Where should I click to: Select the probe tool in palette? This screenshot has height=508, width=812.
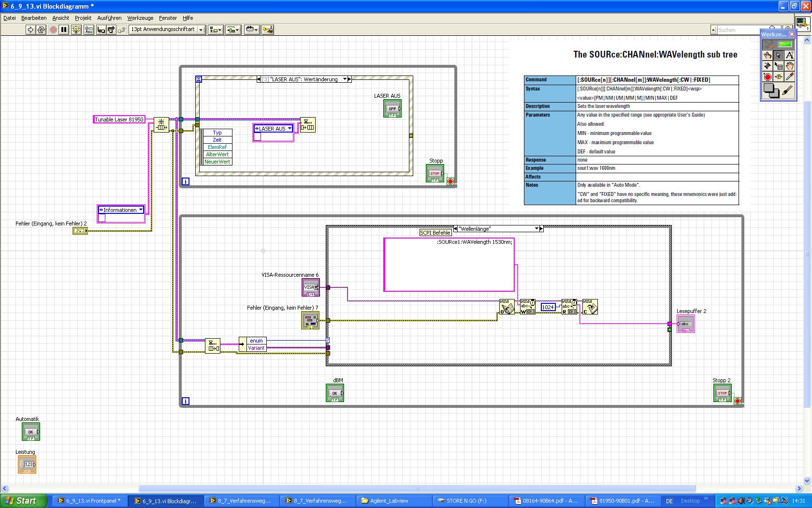(778, 77)
